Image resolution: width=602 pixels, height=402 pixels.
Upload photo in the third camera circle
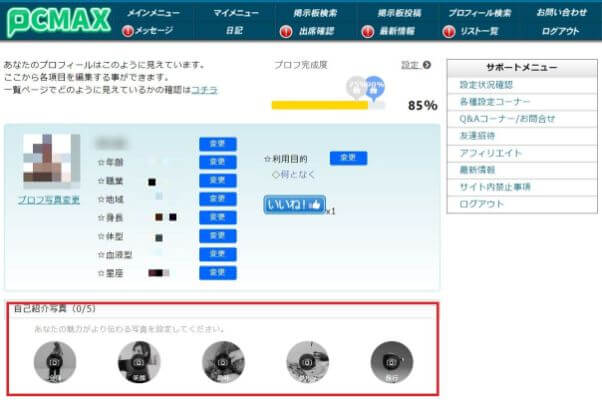pyautogui.click(x=223, y=362)
